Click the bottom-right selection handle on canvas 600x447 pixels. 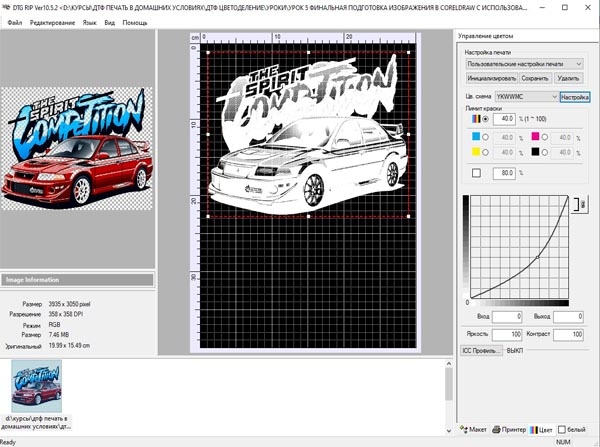pyautogui.click(x=408, y=217)
